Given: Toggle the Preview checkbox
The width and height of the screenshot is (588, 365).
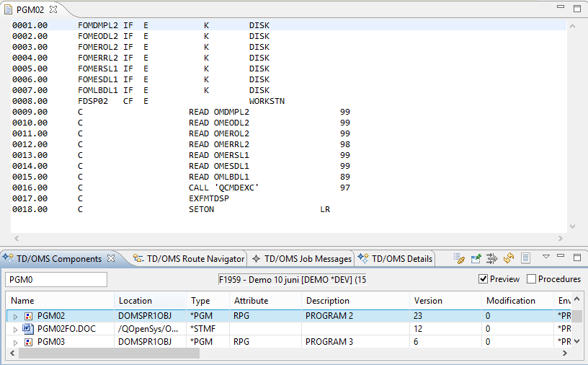Looking at the screenshot, I should (x=484, y=279).
